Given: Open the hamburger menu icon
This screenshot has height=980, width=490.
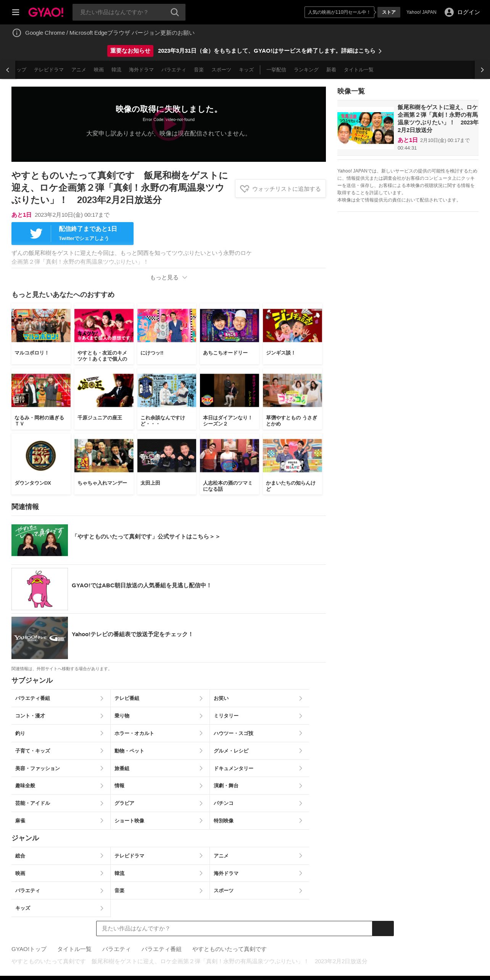Looking at the screenshot, I should (16, 12).
